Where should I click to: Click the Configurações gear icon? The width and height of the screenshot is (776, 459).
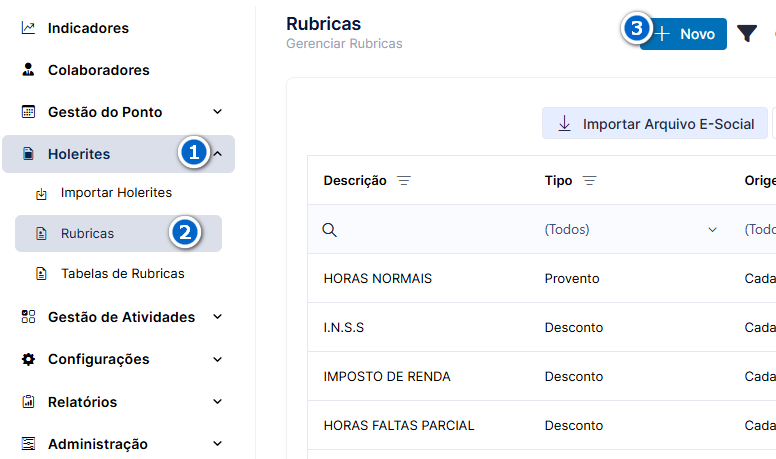click(x=28, y=359)
